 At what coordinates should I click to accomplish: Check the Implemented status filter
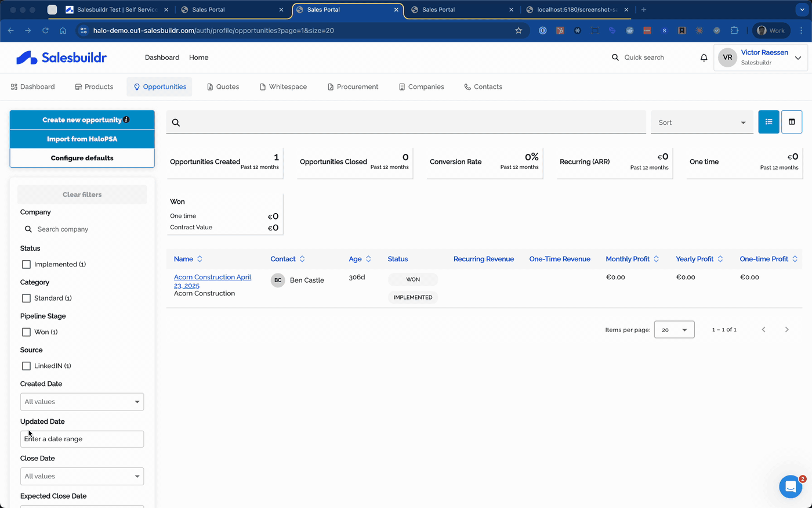click(26, 264)
